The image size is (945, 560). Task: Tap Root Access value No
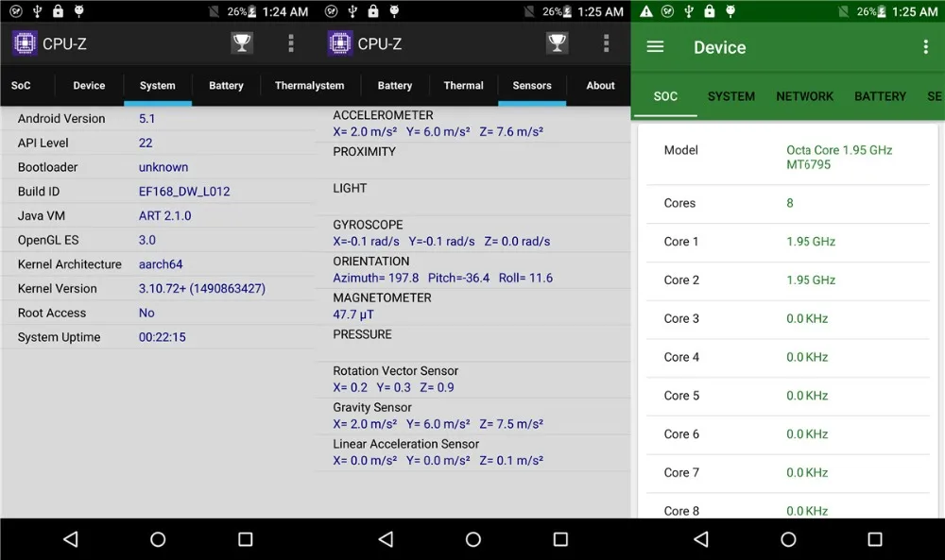point(146,314)
